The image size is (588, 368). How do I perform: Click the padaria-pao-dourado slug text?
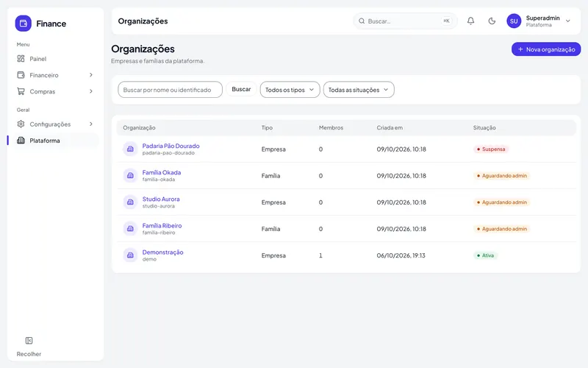168,153
